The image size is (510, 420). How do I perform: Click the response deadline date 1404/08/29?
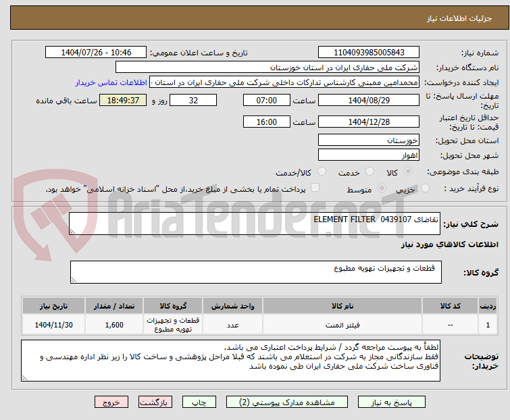[369, 100]
